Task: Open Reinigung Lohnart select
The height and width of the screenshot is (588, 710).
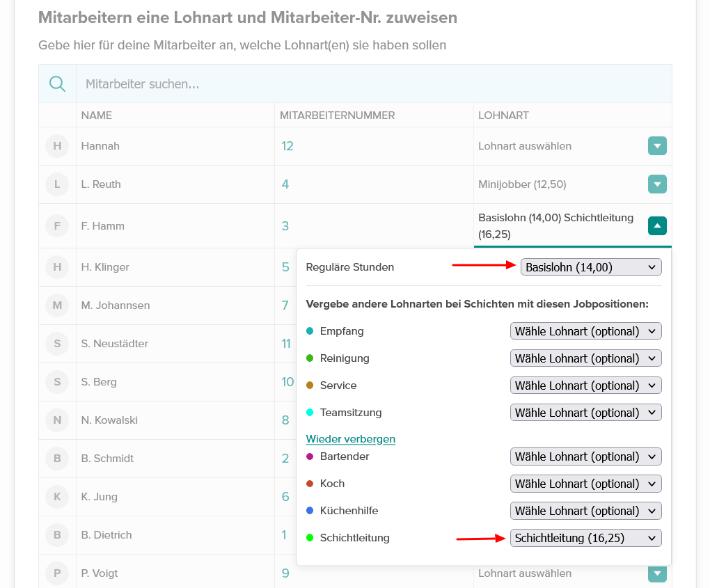Action: pos(586,358)
